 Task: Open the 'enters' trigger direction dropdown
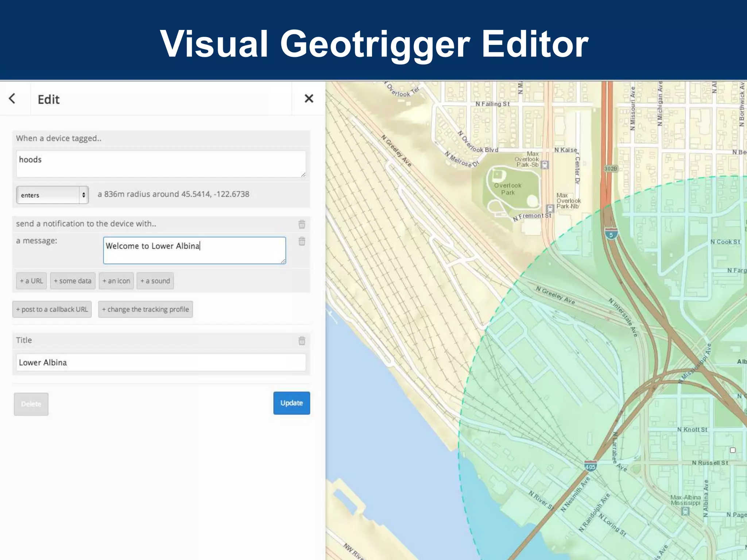click(52, 195)
